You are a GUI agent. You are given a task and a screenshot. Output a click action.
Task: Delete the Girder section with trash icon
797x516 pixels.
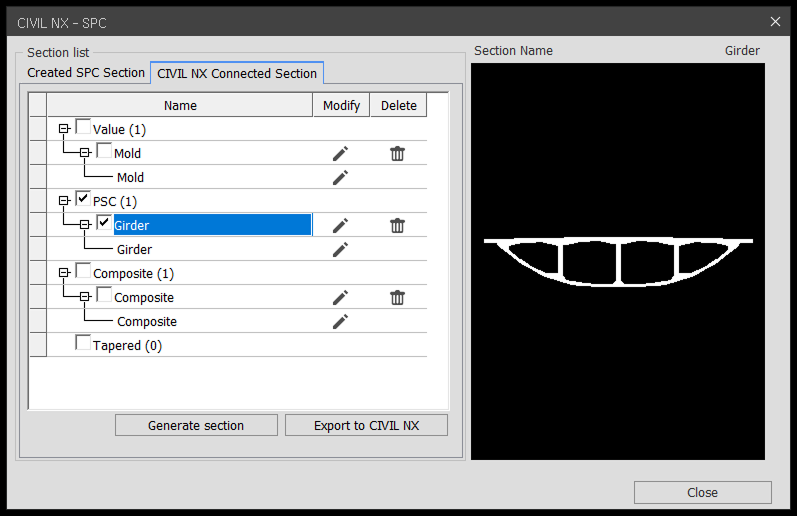coord(397,225)
